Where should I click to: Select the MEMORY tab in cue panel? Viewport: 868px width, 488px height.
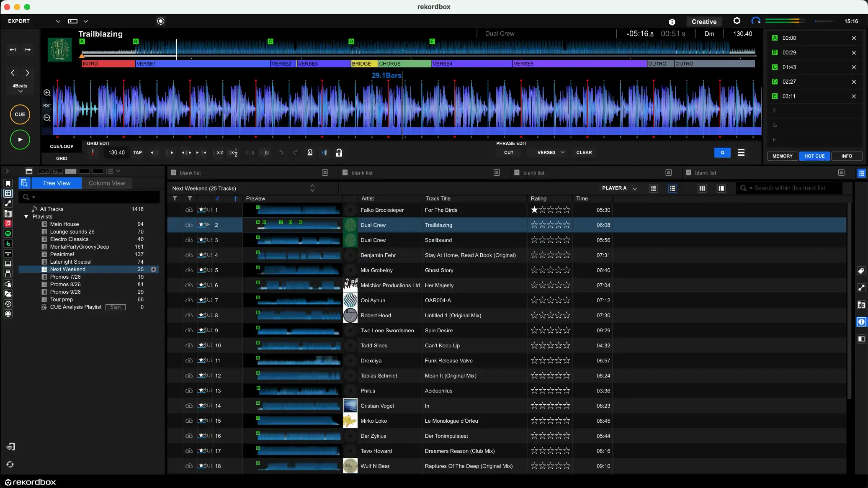coord(782,156)
